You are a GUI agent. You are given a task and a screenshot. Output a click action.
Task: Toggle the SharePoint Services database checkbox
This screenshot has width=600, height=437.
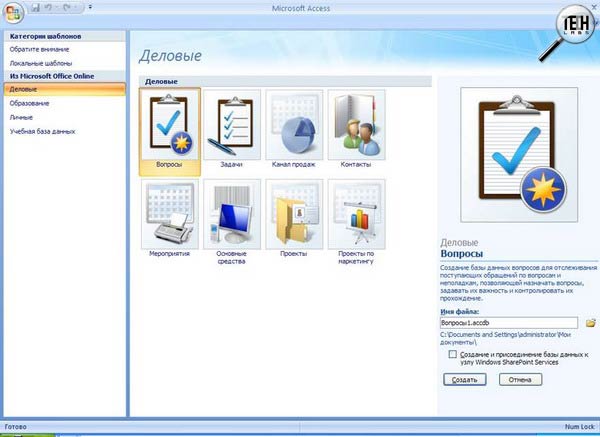[452, 354]
